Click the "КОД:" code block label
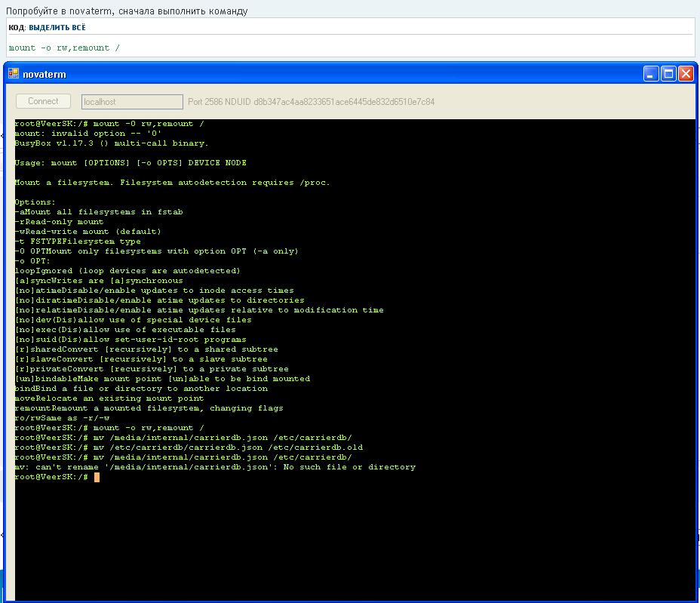Image resolution: width=700 pixels, height=603 pixels. tap(17, 27)
